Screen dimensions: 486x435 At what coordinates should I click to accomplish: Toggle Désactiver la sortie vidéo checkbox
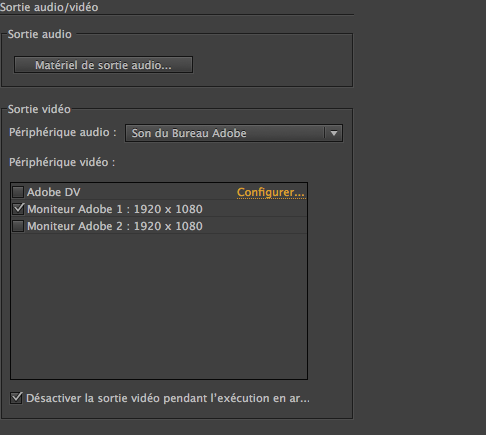16,398
